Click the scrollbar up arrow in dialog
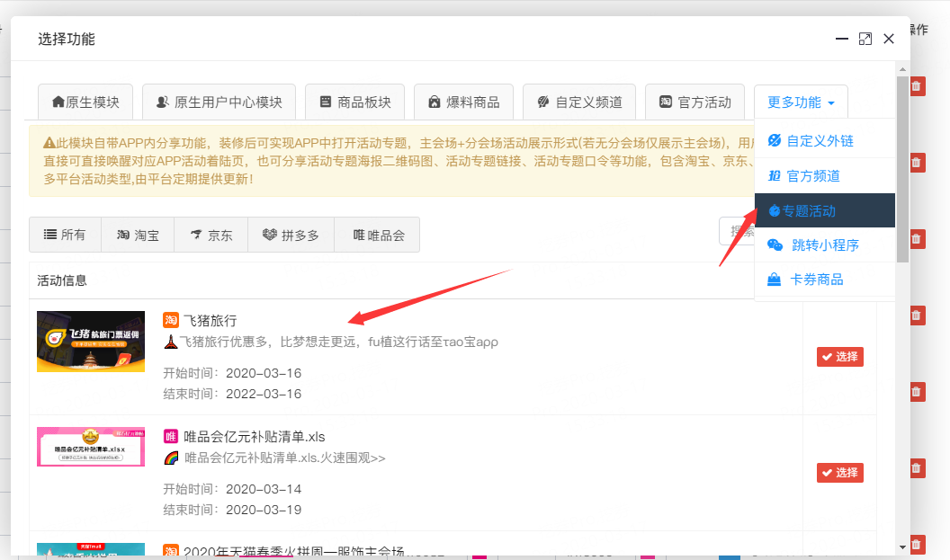Viewport: 950px width, 560px height. [x=902, y=69]
